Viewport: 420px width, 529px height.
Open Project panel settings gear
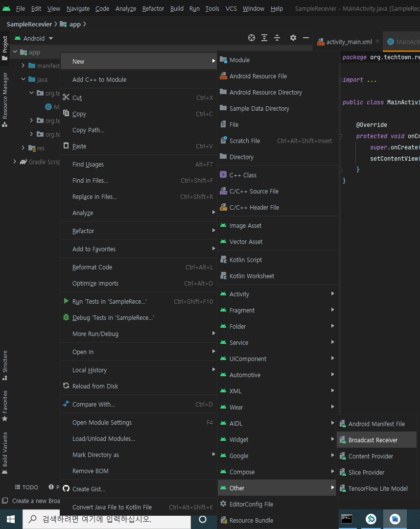(x=293, y=38)
